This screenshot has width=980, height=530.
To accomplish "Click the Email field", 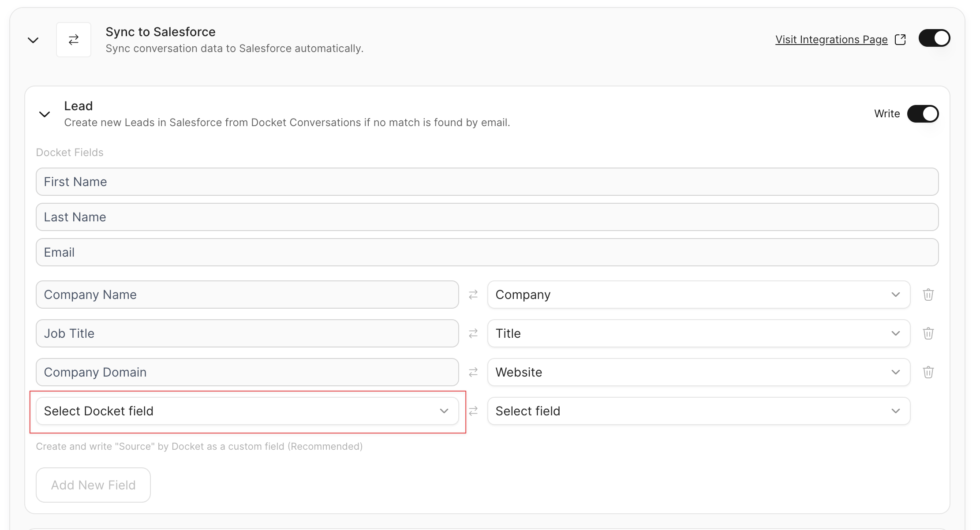I will tap(487, 252).
